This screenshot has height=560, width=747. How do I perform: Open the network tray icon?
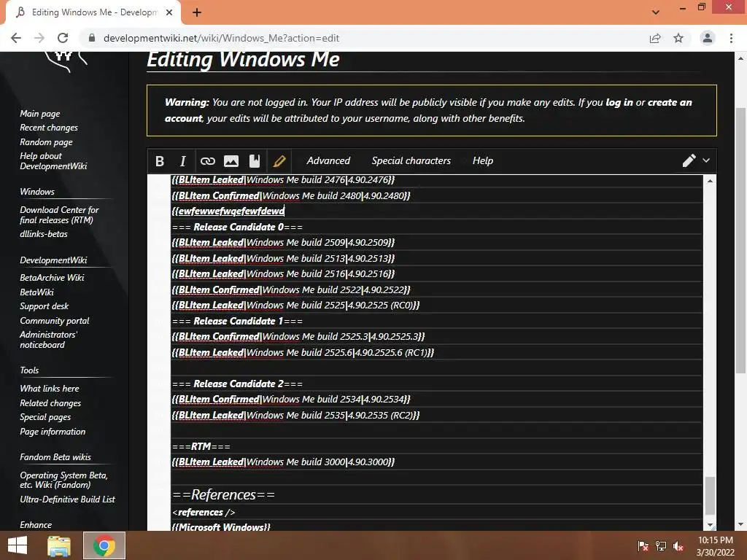coord(661,546)
